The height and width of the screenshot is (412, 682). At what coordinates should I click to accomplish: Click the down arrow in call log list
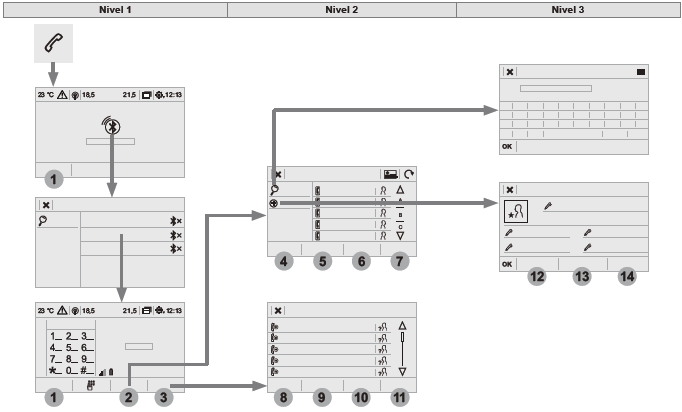[x=402, y=372]
